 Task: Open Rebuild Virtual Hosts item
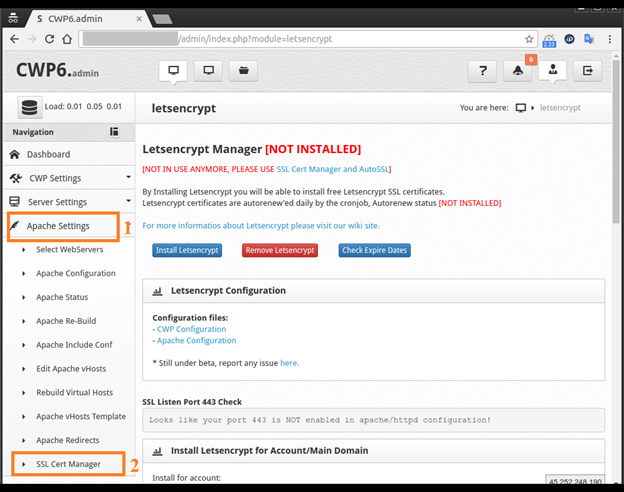pyautogui.click(x=74, y=393)
